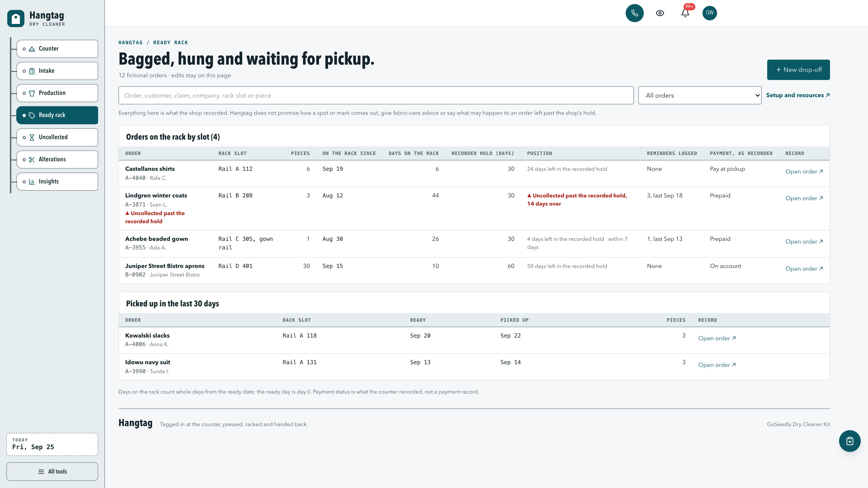This screenshot has width=868, height=488.
Task: Click the Recorded hold (days) header
Action: click(483, 153)
